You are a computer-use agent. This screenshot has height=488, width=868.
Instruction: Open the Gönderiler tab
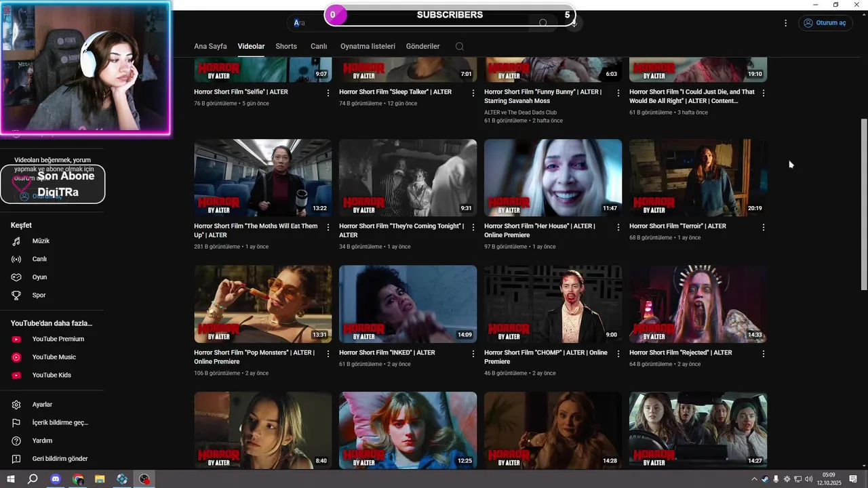point(422,46)
